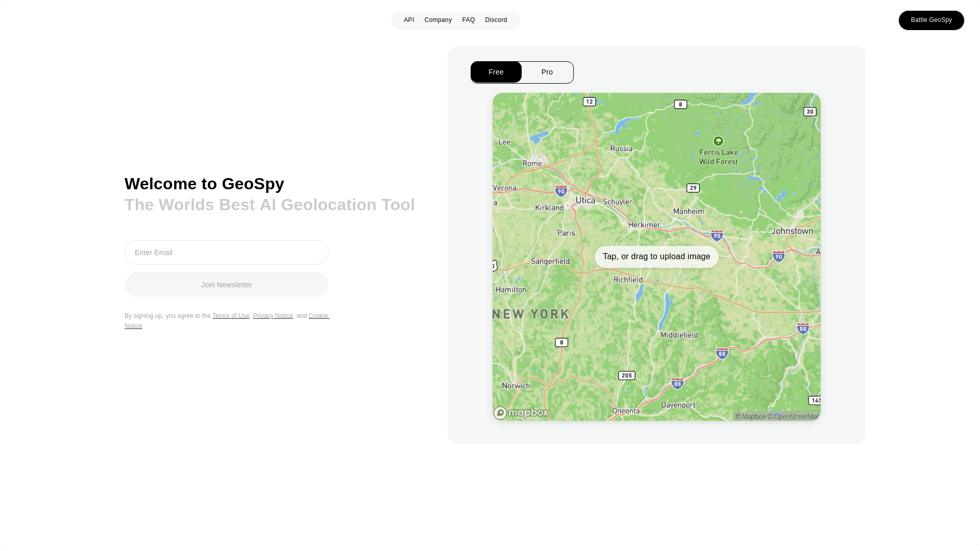Click the route 29 shield on map

coord(693,188)
